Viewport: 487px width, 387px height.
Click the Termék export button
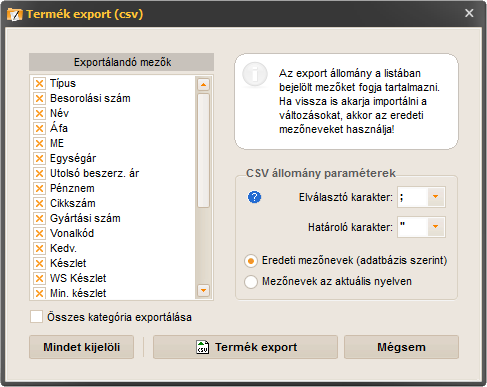245,347
